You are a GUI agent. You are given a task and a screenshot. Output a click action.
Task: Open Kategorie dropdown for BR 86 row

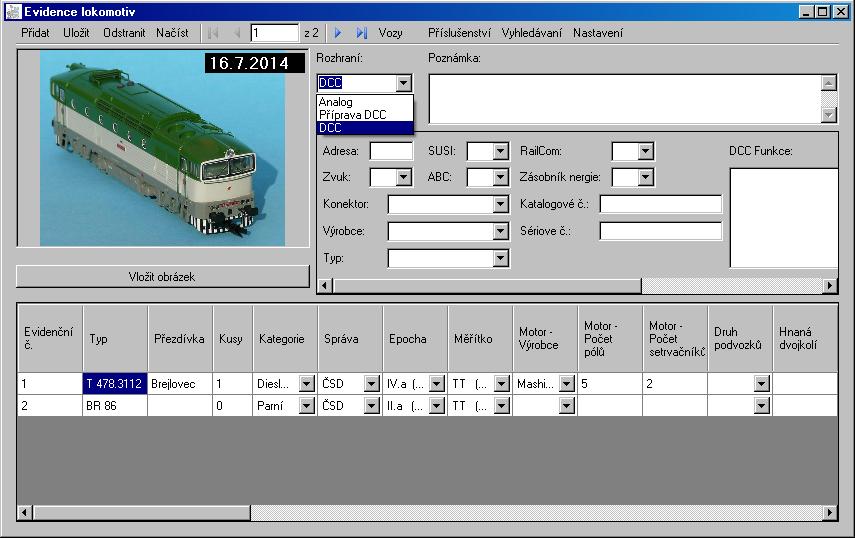[306, 406]
